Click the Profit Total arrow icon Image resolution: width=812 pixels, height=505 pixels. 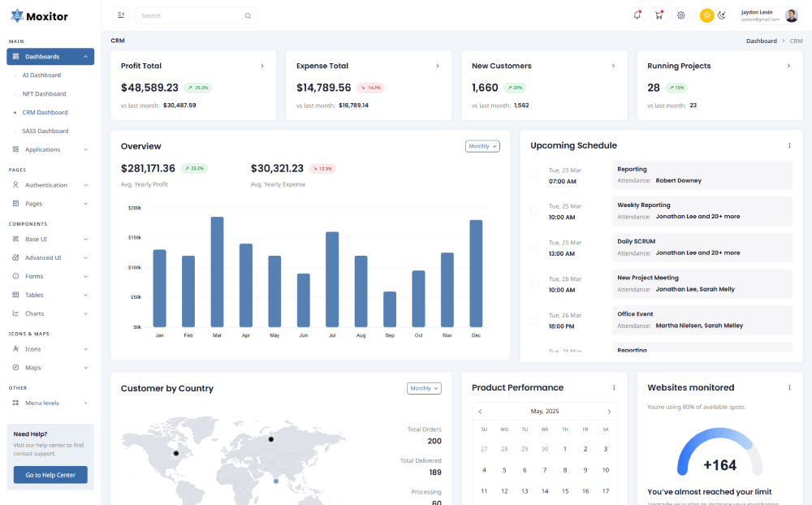coord(261,66)
